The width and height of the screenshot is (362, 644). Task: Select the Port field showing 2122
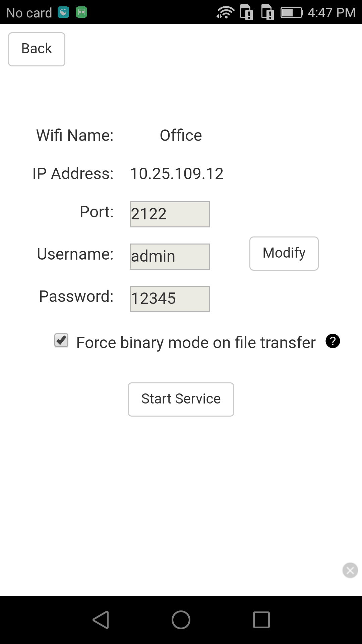point(170,214)
